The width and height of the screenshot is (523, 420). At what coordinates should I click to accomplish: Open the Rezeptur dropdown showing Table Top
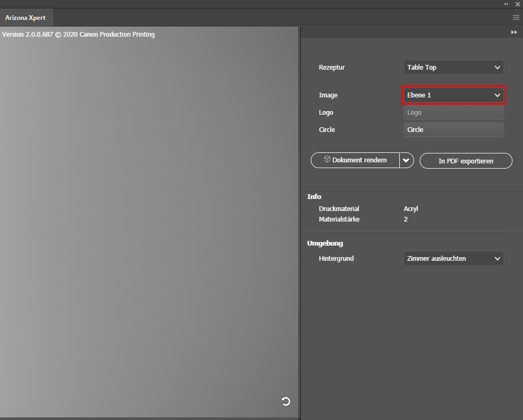pos(454,68)
